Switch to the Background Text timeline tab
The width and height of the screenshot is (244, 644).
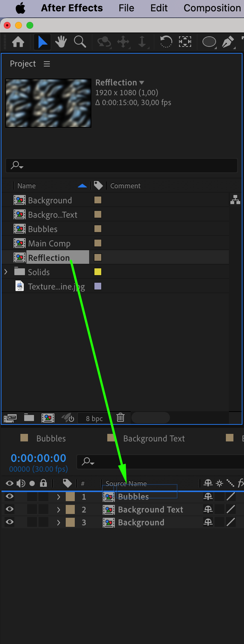[x=154, y=438]
